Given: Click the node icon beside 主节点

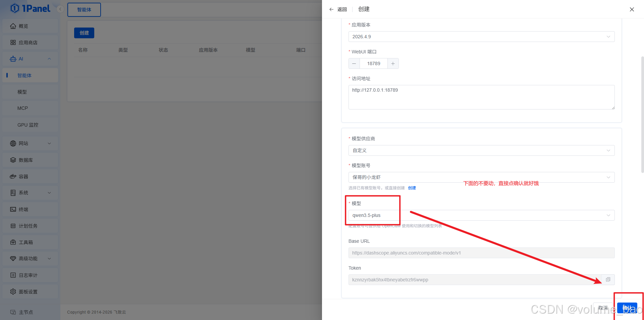Looking at the screenshot, I should click(13, 312).
